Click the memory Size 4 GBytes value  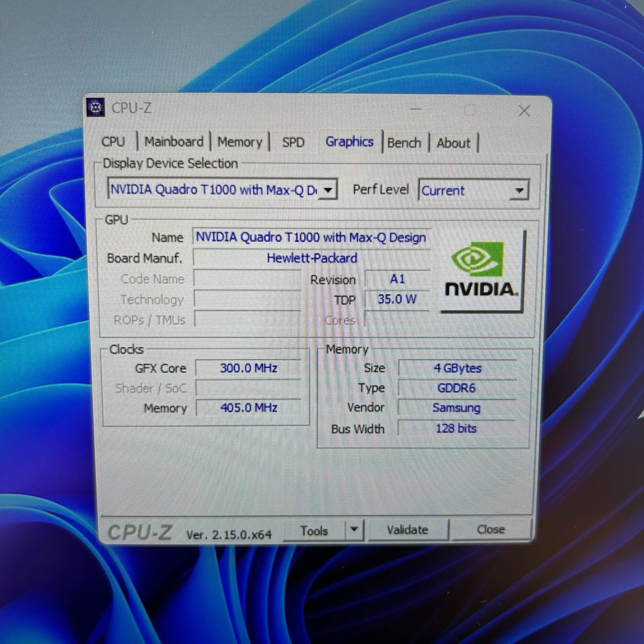point(457,368)
